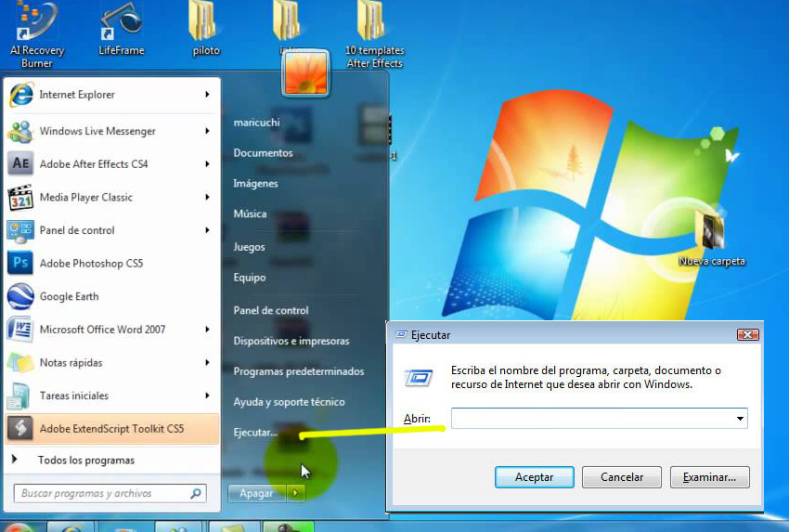Start Media Player Classic icon
Image resolution: width=789 pixels, height=532 pixels.
pos(20,198)
